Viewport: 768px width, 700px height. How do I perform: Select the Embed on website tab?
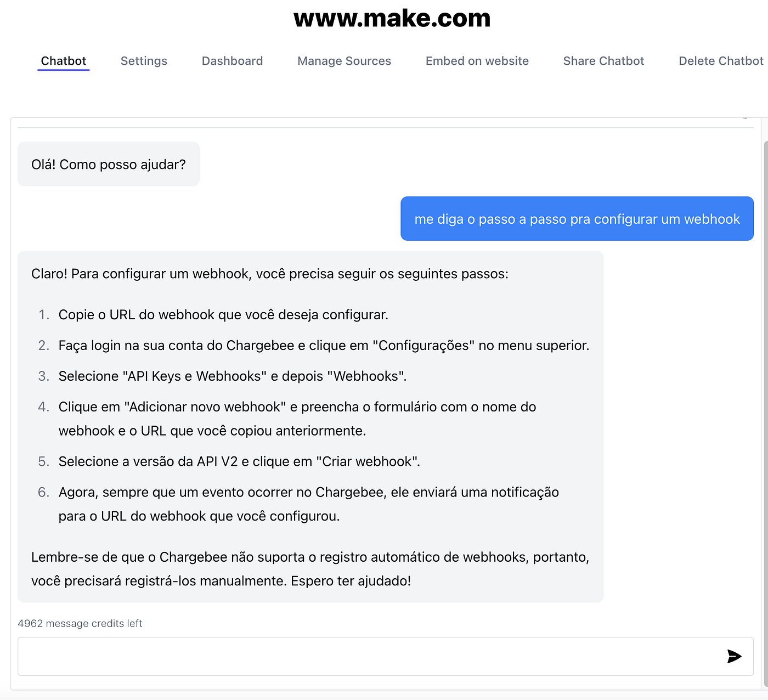pos(477,61)
